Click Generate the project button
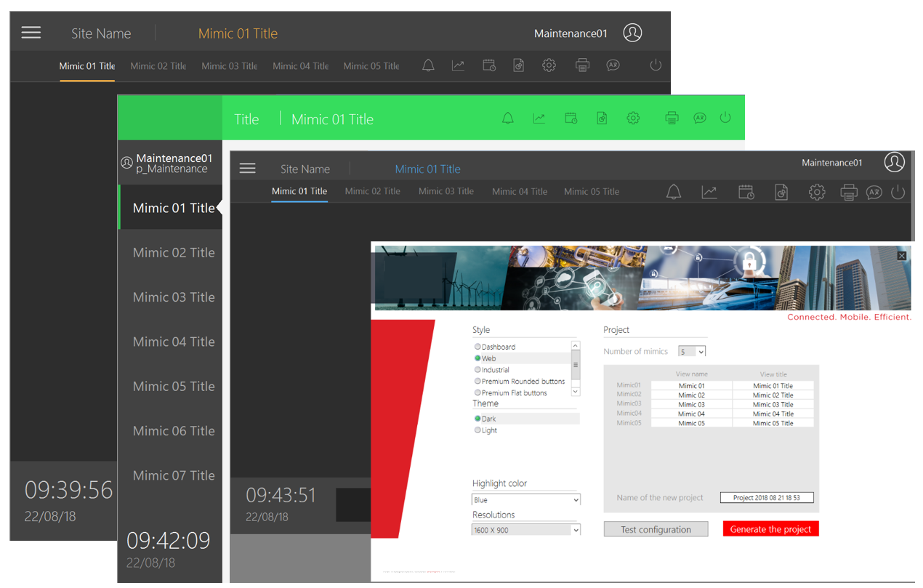The height and width of the screenshot is (588, 923). point(770,529)
